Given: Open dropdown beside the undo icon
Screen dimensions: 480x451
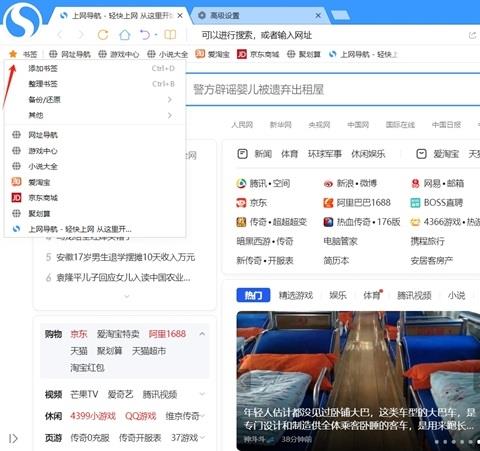Looking at the screenshot, I should click(156, 35).
